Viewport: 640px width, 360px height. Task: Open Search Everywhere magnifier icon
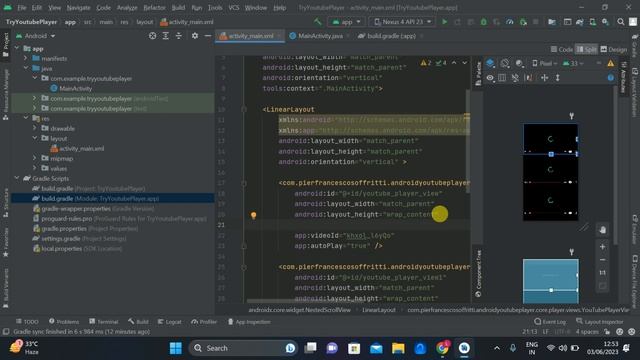click(620, 22)
